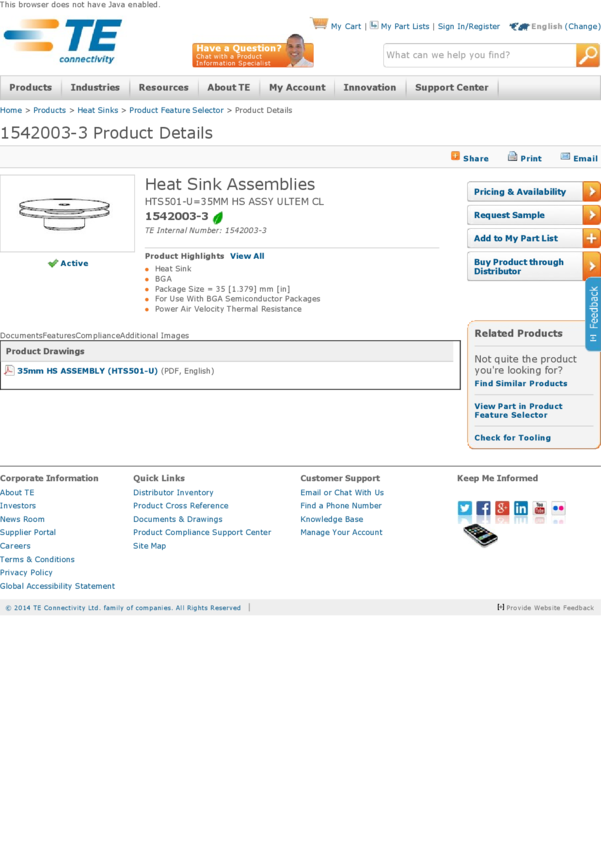The height and width of the screenshot is (850, 601).
Task: Click the Print printer icon
Action: pyautogui.click(x=512, y=157)
